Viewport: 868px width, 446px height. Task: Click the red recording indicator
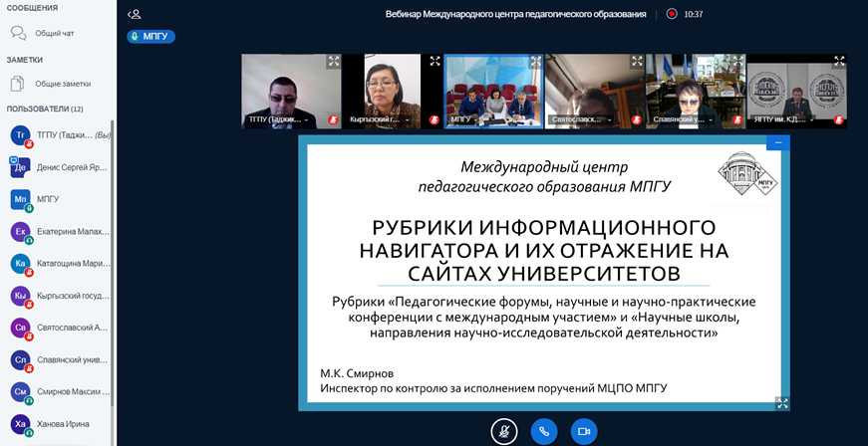(672, 14)
